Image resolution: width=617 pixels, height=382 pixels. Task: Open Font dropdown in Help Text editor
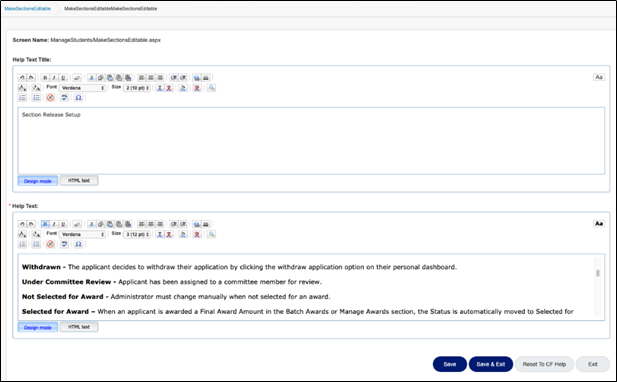point(83,234)
